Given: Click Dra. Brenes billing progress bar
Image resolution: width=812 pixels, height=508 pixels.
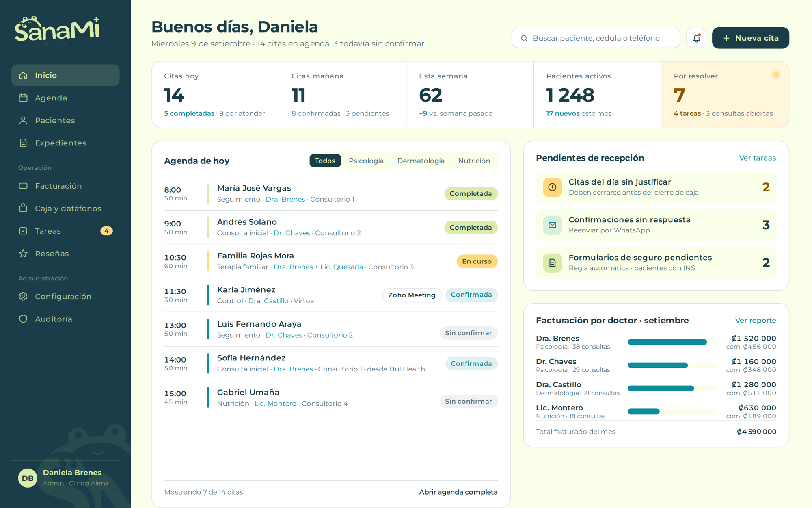Looking at the screenshot, I should coord(672,342).
